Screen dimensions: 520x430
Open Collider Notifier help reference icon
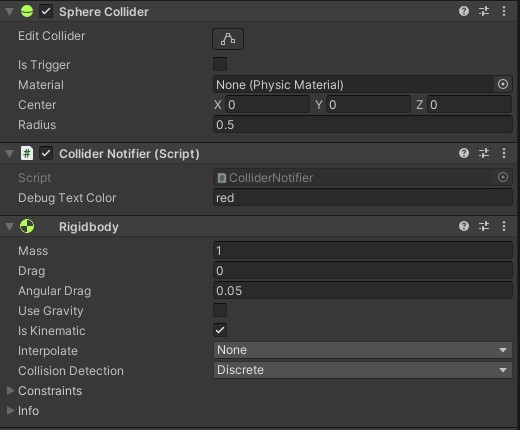point(464,153)
